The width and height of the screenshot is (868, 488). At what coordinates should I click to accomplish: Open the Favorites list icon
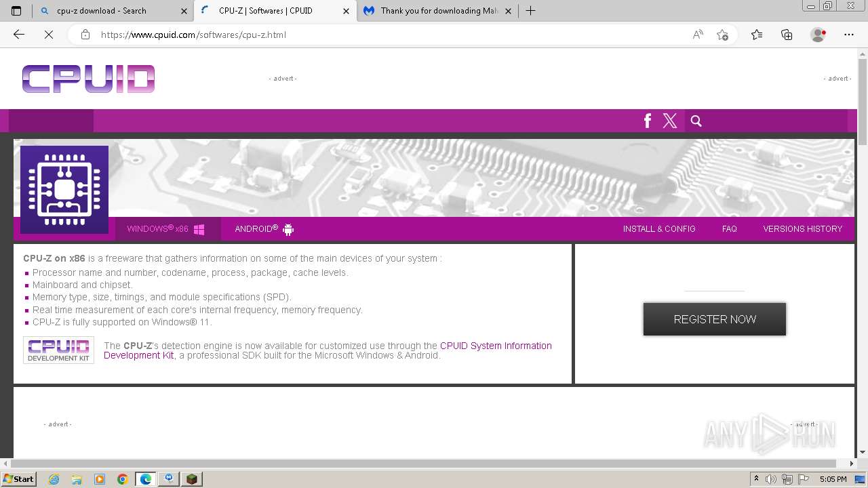pos(757,35)
